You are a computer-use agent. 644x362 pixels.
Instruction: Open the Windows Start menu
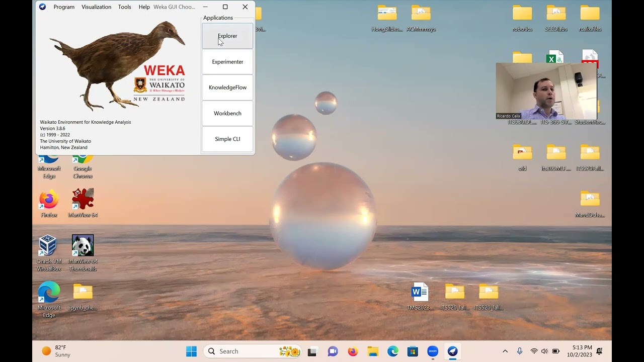coord(192,351)
